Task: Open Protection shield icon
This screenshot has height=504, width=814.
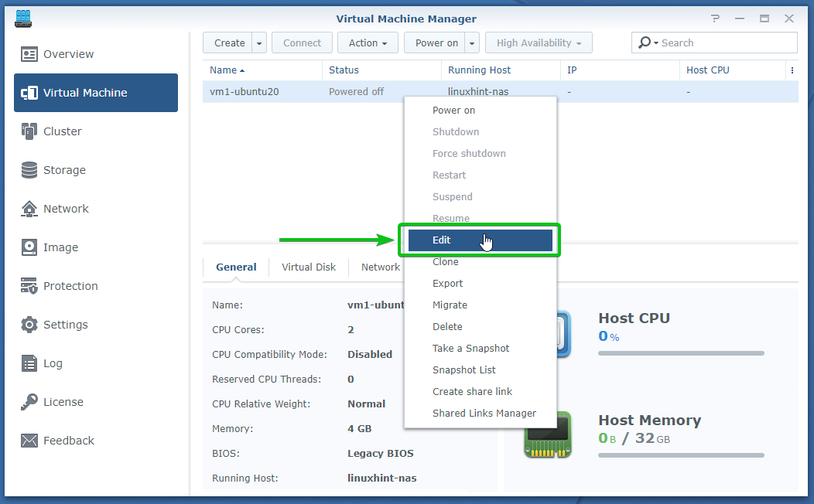Action: [29, 286]
